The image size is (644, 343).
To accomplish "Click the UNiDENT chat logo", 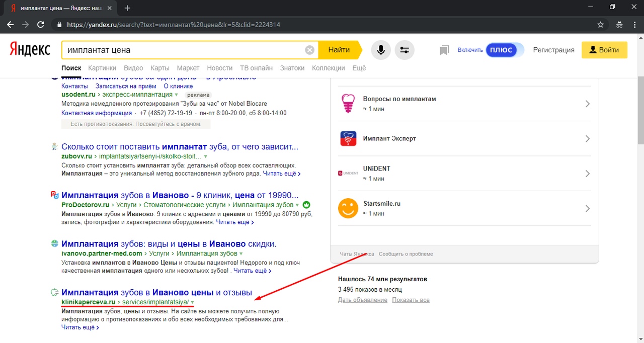I will (348, 174).
